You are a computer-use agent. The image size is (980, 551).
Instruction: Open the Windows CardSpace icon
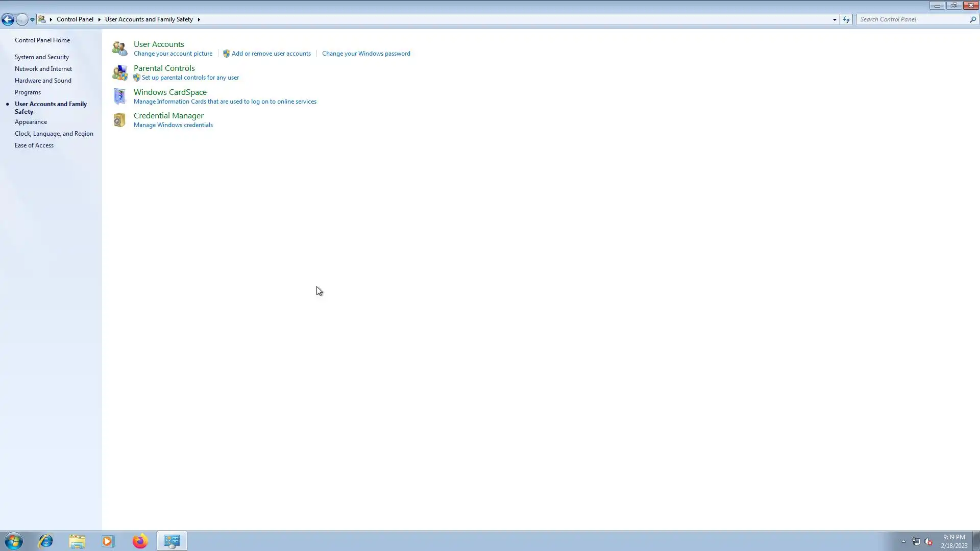119,96
